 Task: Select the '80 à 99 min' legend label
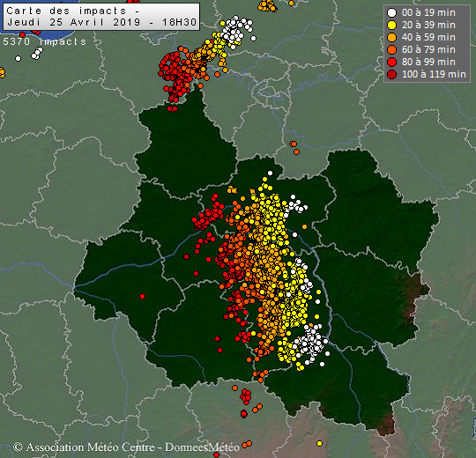[428, 62]
